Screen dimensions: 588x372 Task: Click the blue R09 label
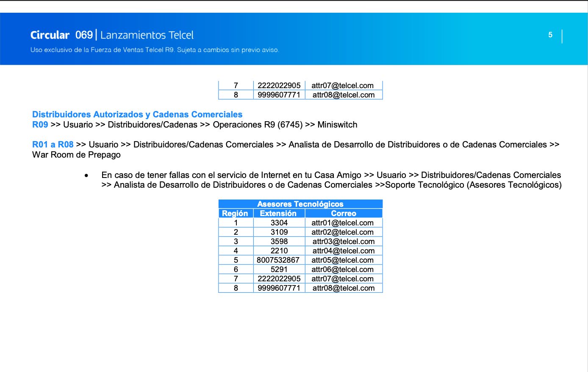tap(40, 125)
